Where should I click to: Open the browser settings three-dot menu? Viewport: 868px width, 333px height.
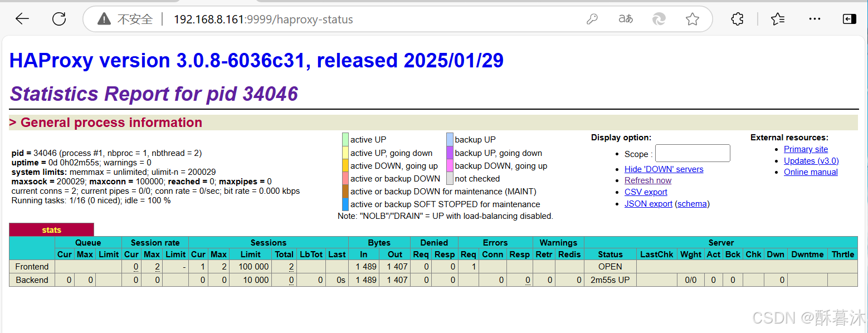815,19
